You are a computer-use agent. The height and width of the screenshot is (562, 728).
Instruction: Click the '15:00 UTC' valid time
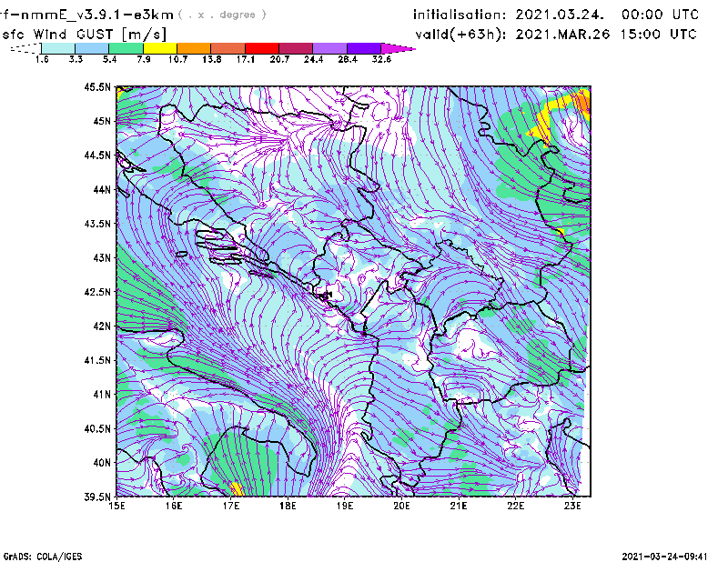(x=658, y=35)
